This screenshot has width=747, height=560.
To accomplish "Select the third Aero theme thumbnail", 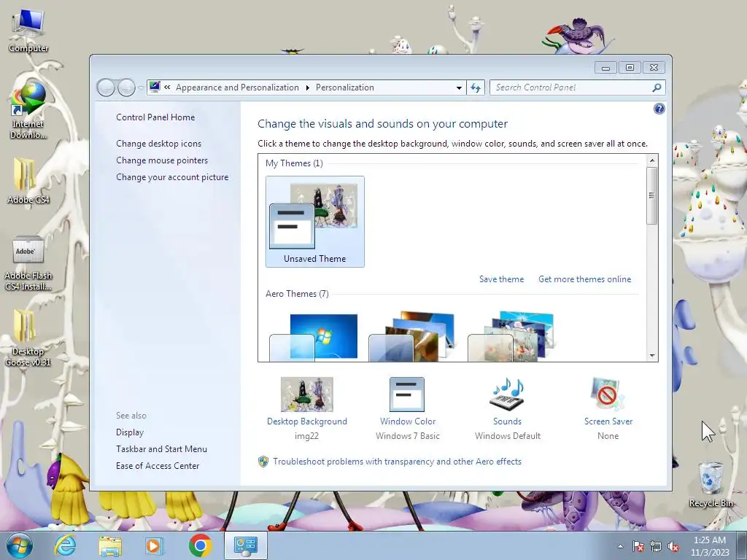I will [511, 336].
